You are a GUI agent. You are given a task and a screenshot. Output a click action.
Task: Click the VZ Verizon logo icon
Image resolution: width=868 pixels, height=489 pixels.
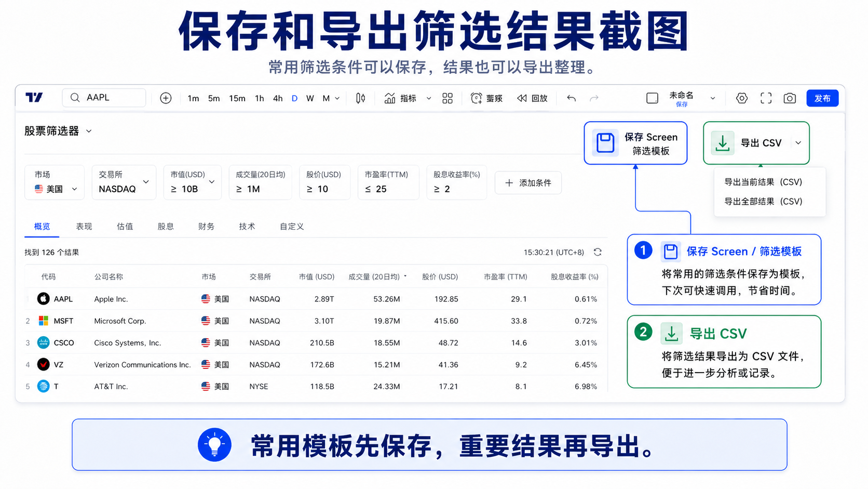pyautogui.click(x=44, y=364)
